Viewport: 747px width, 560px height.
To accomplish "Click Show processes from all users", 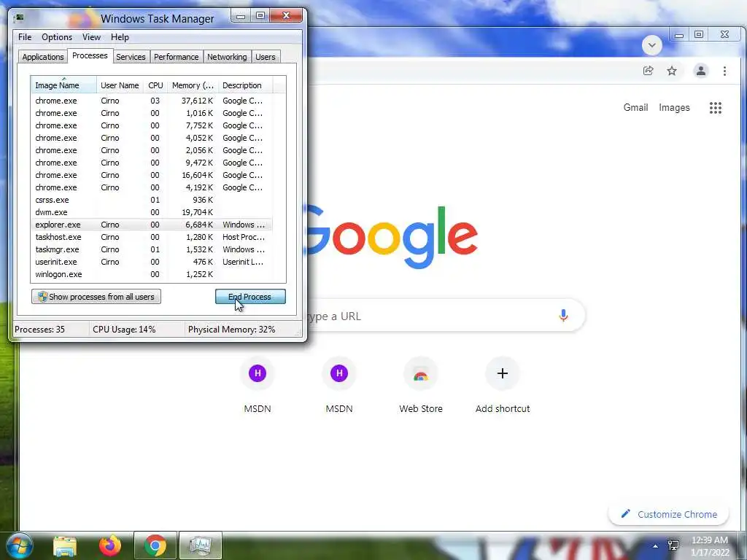I will tap(96, 297).
